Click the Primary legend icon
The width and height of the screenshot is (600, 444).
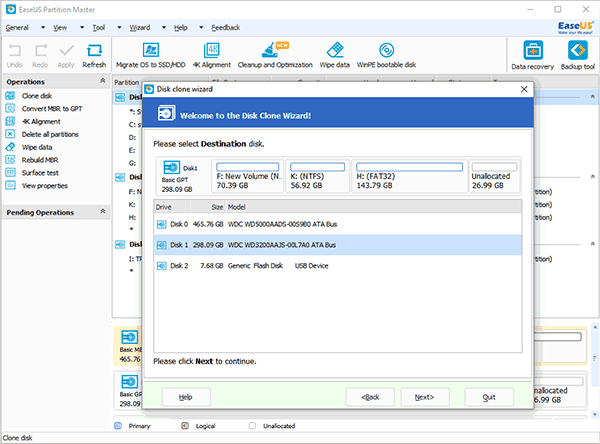(118, 426)
